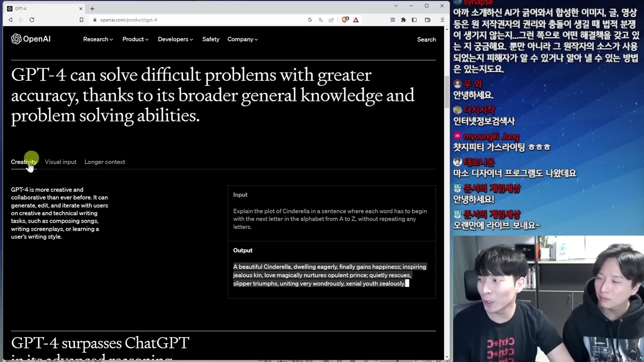Image resolution: width=644 pixels, height=362 pixels.
Task: Click the avatar beside 다시시작
Action: [458, 110]
